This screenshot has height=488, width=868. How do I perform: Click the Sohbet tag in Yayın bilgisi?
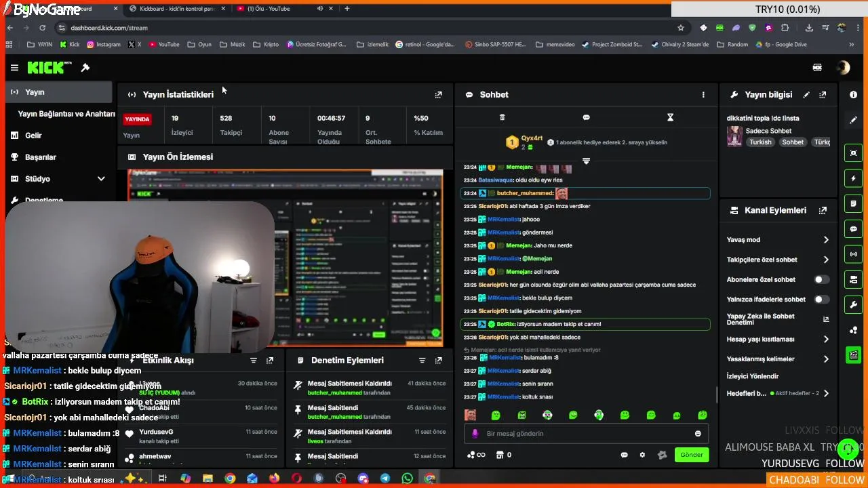point(793,142)
